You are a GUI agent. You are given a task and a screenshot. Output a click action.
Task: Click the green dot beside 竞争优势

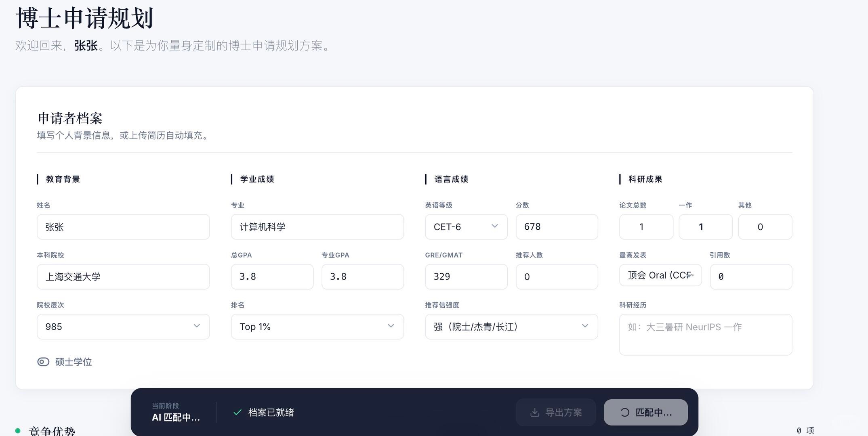pos(18,431)
